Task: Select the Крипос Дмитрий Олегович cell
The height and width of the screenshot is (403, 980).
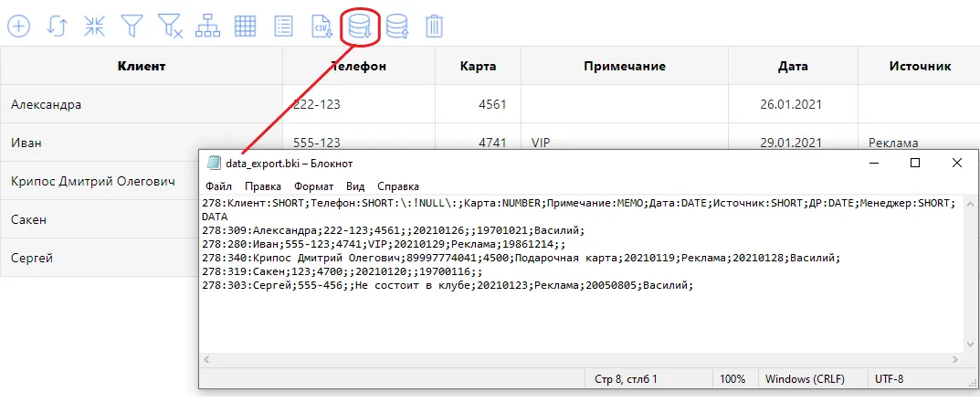Action: pos(100,182)
